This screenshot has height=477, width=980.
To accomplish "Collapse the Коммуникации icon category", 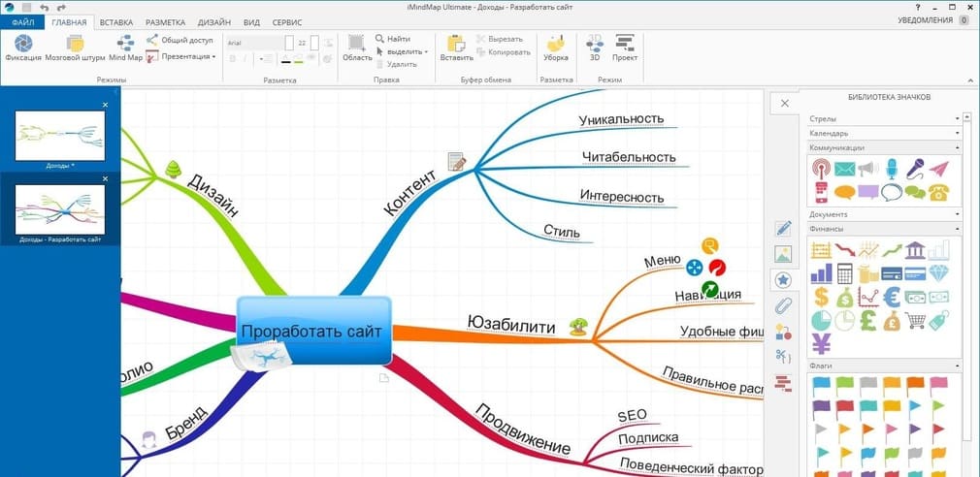I will pos(957,148).
